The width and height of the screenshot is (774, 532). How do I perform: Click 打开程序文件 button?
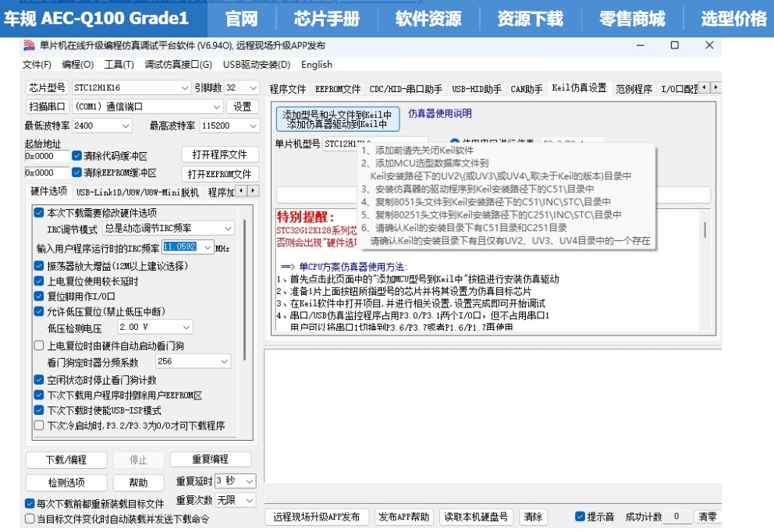220,154
